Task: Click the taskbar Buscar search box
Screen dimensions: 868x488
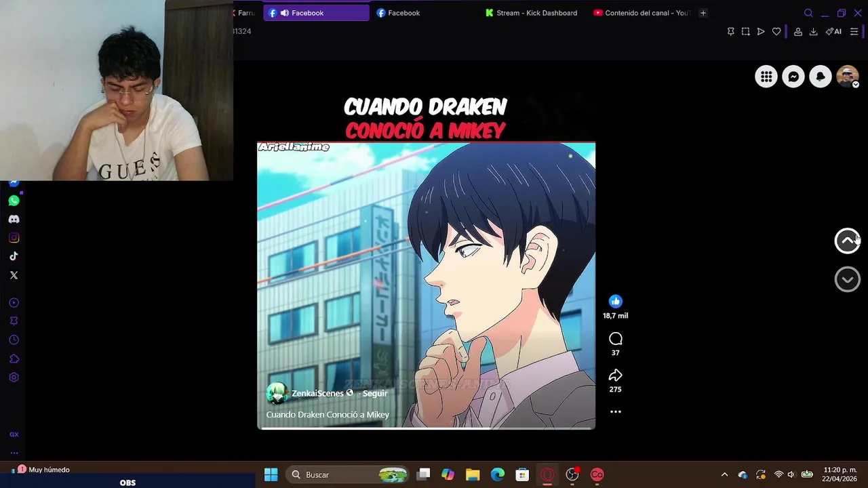Action: click(x=348, y=474)
